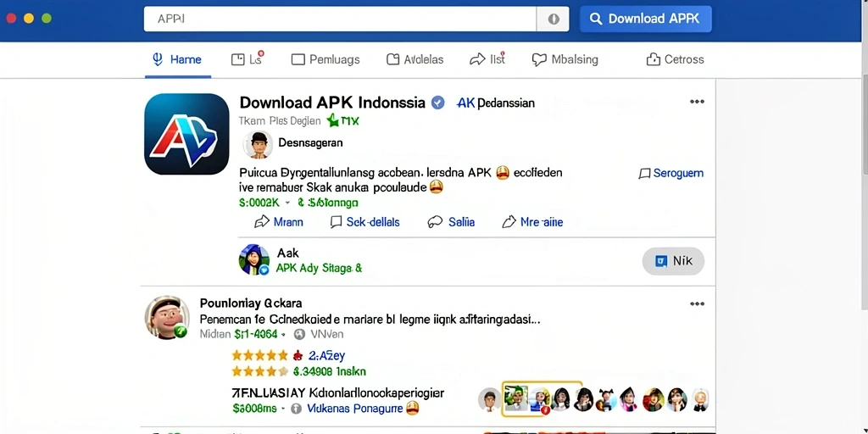The image size is (868, 434).
Task: Click the green star icon beside MX
Action: tap(332, 120)
